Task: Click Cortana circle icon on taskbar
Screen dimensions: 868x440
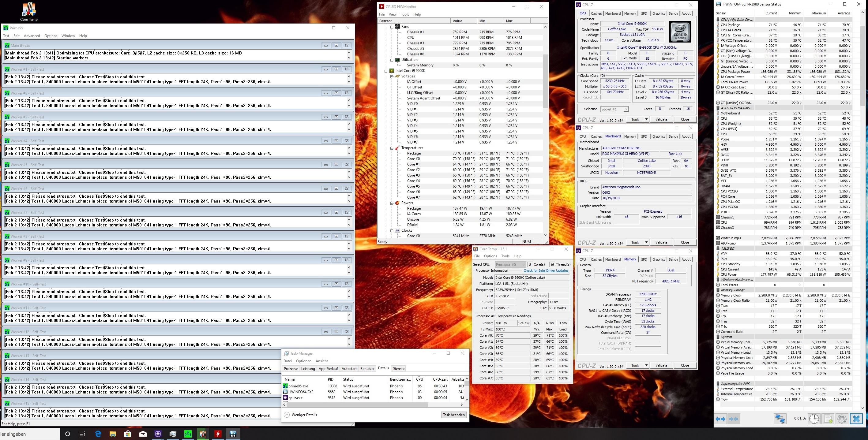Action: tap(67, 434)
